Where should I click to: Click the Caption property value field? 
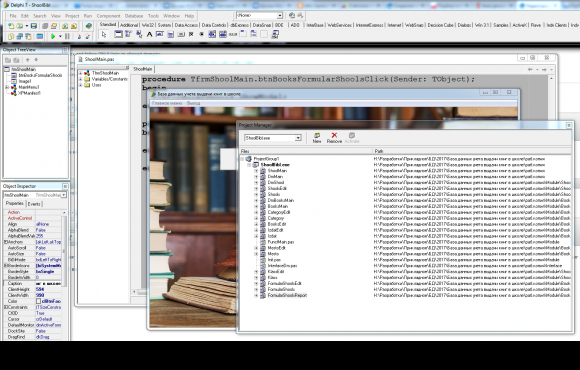point(48,283)
